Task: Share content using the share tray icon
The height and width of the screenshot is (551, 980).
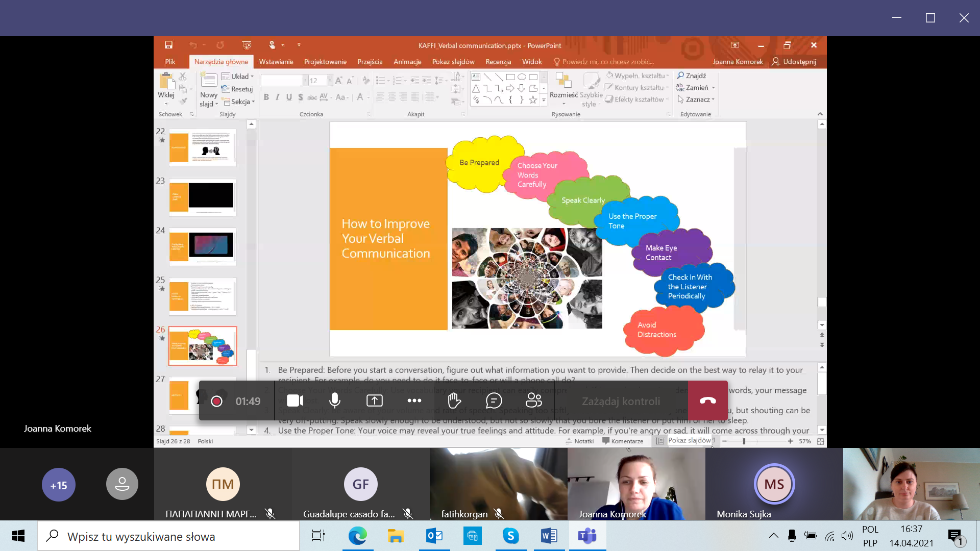Action: click(x=374, y=401)
